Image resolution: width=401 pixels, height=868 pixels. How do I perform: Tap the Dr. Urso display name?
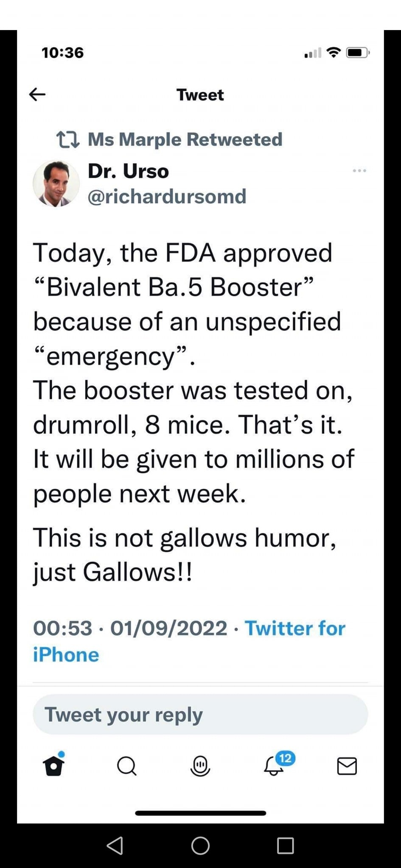point(128,171)
